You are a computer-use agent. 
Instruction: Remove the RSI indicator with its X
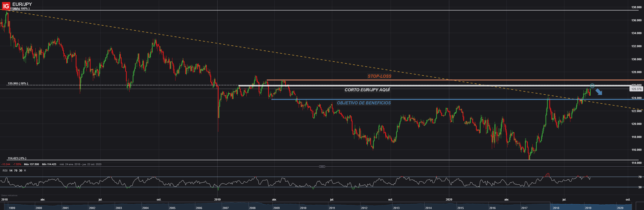coord(25,171)
